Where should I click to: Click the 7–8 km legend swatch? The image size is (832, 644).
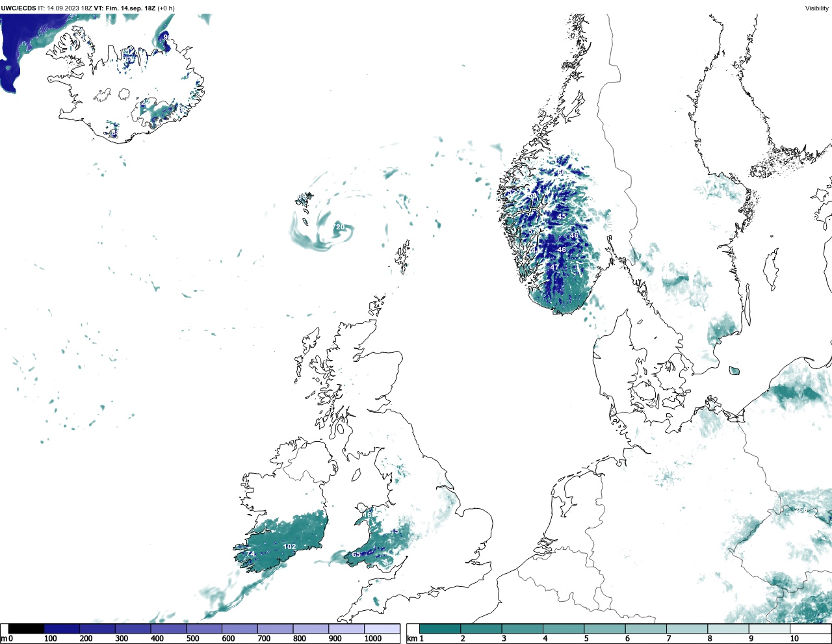click(688, 628)
